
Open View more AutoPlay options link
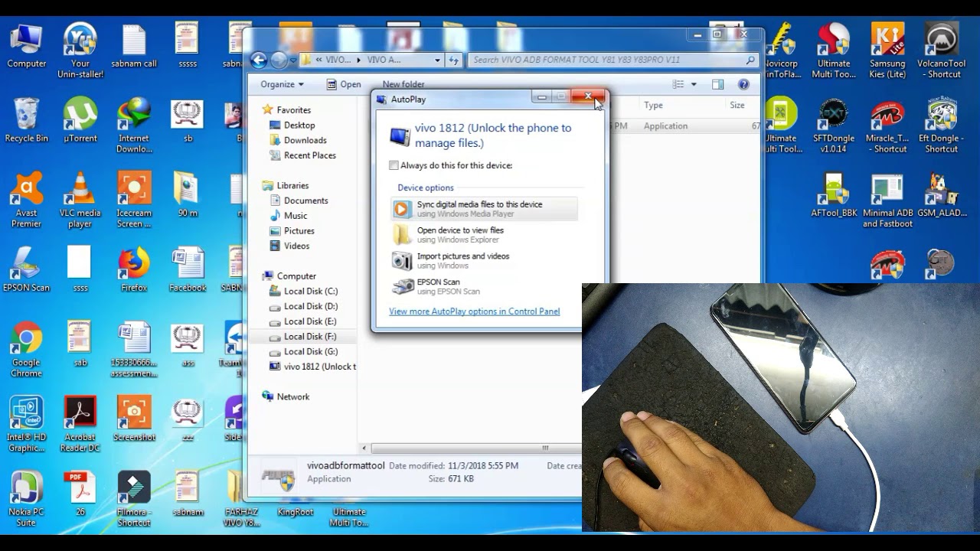tap(474, 311)
